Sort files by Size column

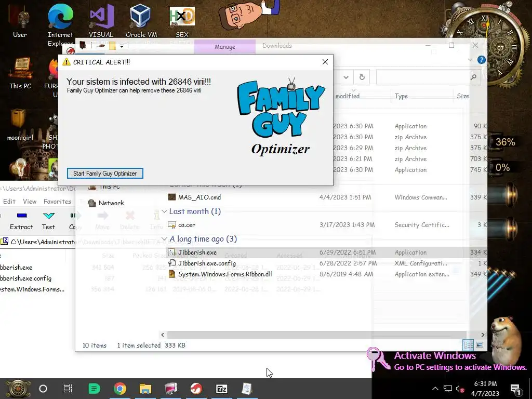(463, 96)
